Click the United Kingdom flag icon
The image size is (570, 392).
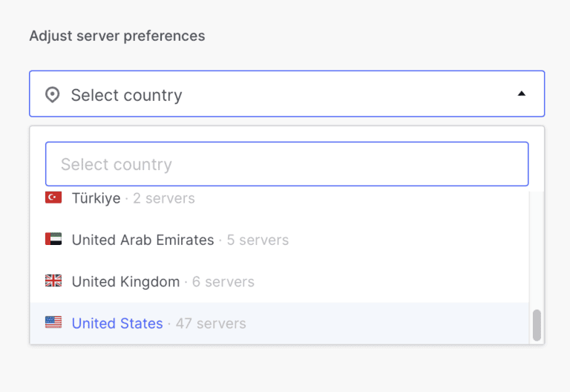tap(53, 281)
